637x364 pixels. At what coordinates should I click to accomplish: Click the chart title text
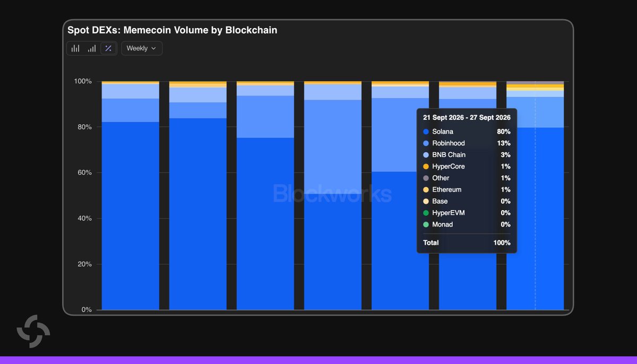pyautogui.click(x=173, y=30)
